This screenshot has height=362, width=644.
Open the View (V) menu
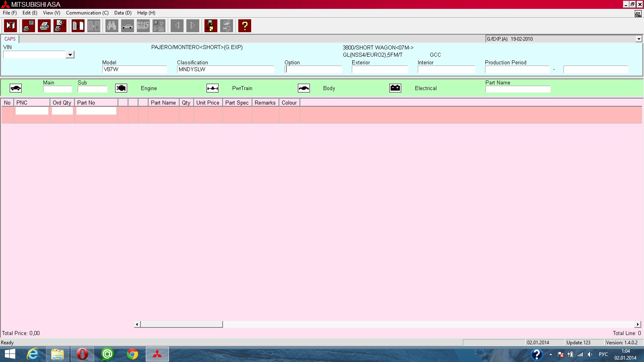pyautogui.click(x=52, y=13)
